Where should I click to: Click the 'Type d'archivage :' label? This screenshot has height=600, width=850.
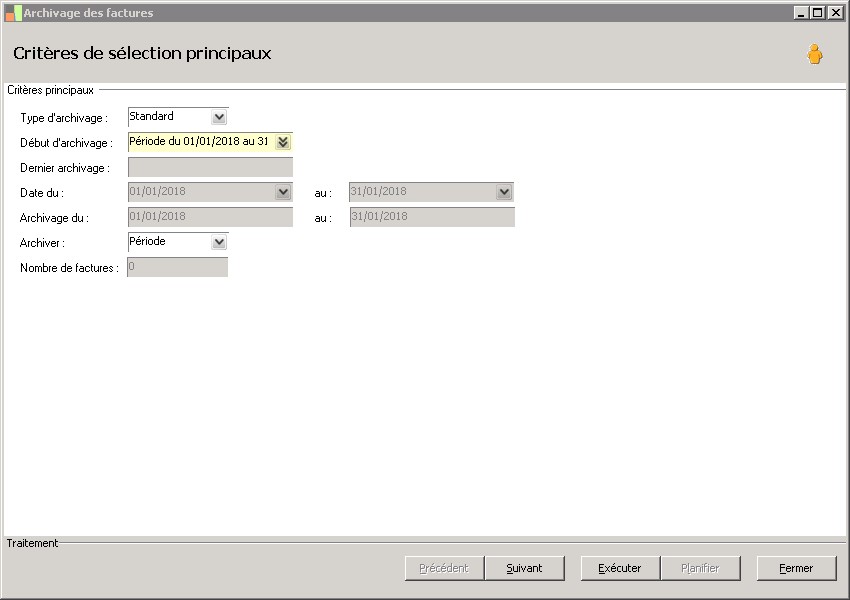[x=64, y=118]
